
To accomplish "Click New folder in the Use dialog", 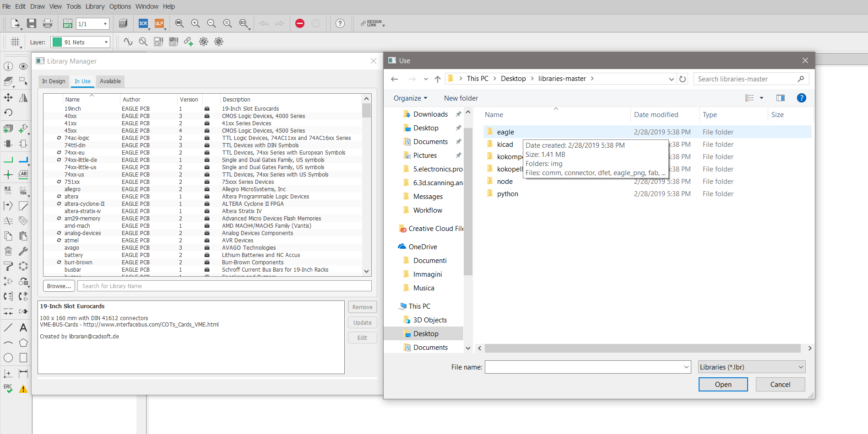I will (461, 98).
